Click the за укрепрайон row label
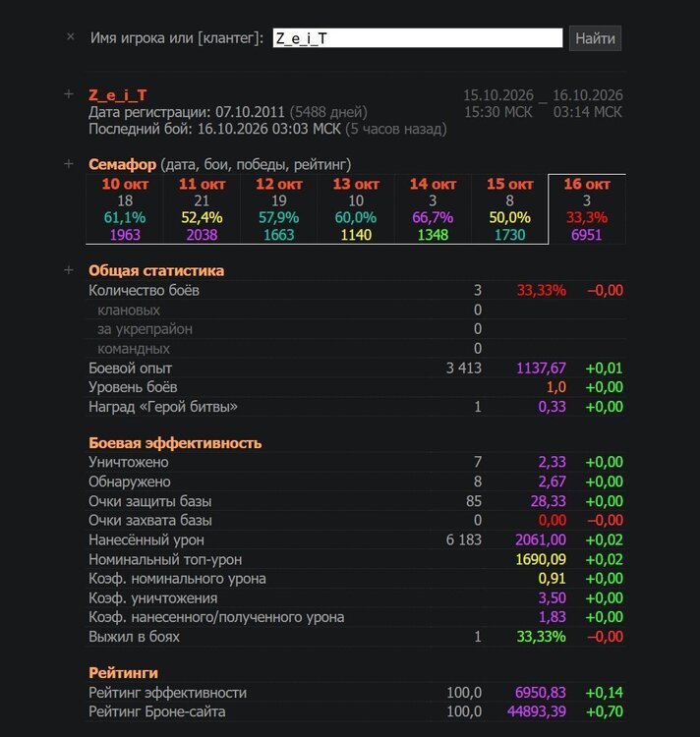 pyautogui.click(x=145, y=329)
